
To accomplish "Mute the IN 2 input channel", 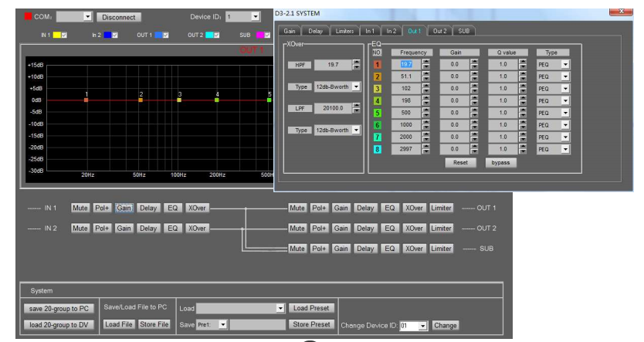I will (x=80, y=228).
